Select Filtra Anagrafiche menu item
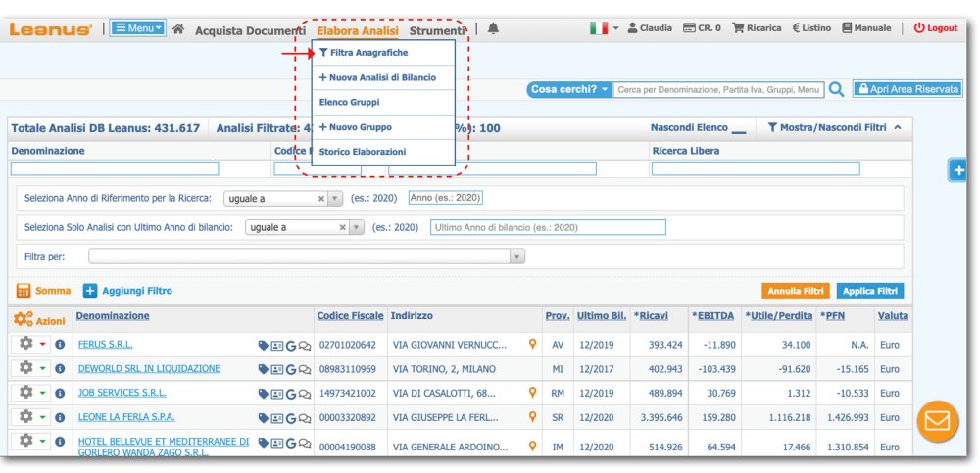 pyautogui.click(x=383, y=53)
